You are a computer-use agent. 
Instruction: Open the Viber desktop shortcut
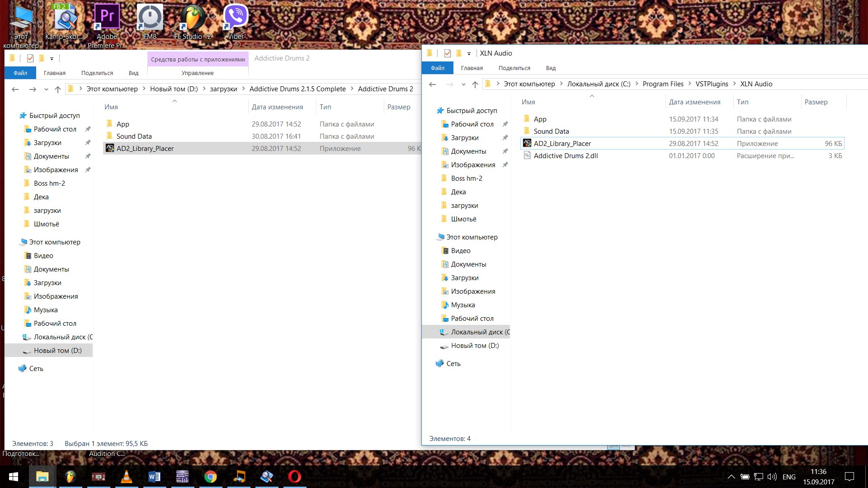[x=236, y=21]
